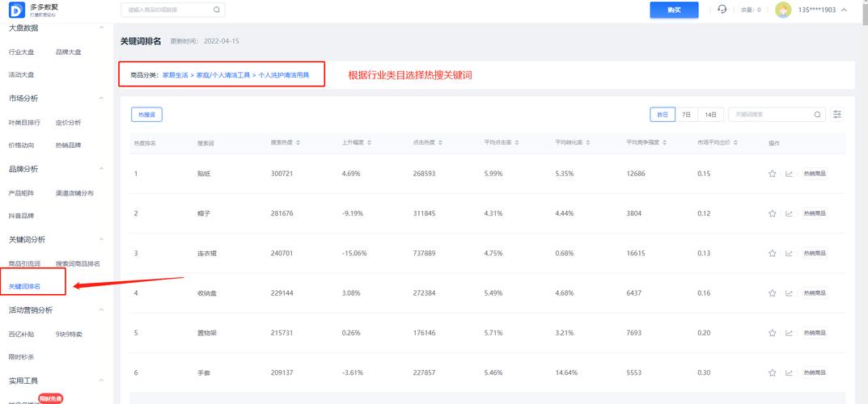Image resolution: width=868 pixels, height=404 pixels.
Task: Open 关键词排名 in sidebar
Action: click(x=24, y=286)
